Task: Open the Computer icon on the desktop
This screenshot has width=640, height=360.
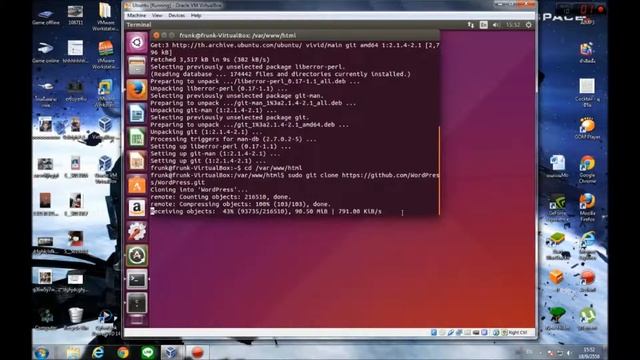Action: point(46,319)
